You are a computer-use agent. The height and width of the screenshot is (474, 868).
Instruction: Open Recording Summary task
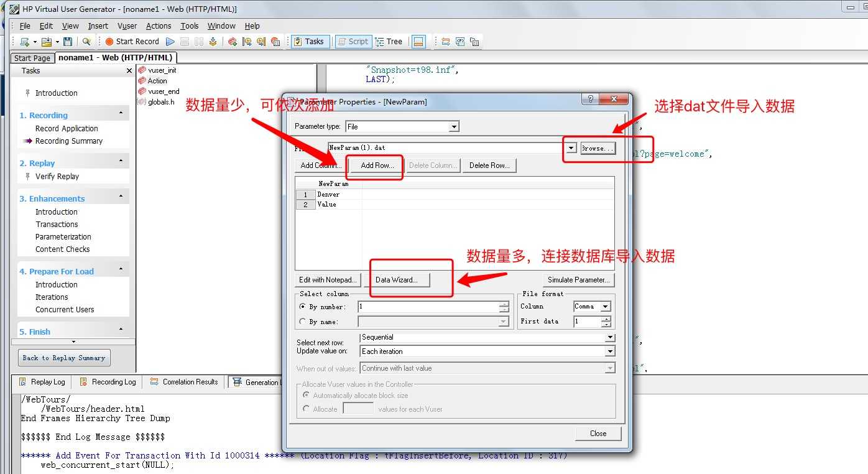point(69,141)
